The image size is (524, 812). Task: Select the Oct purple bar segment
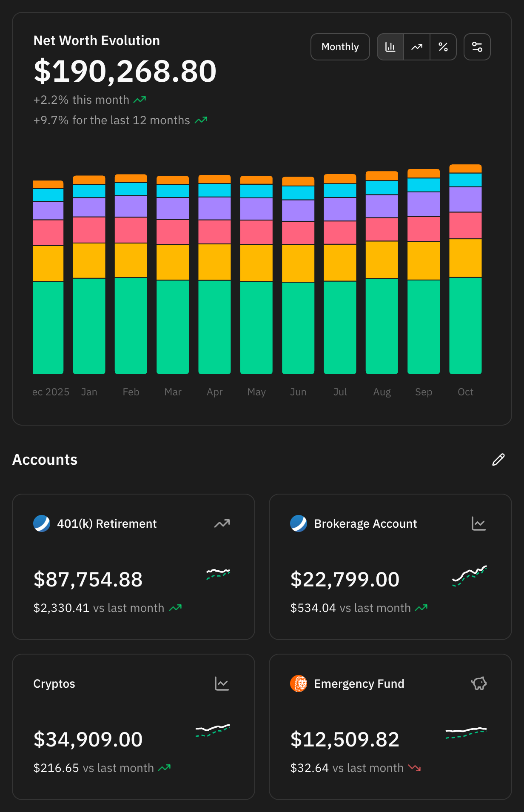click(465, 199)
